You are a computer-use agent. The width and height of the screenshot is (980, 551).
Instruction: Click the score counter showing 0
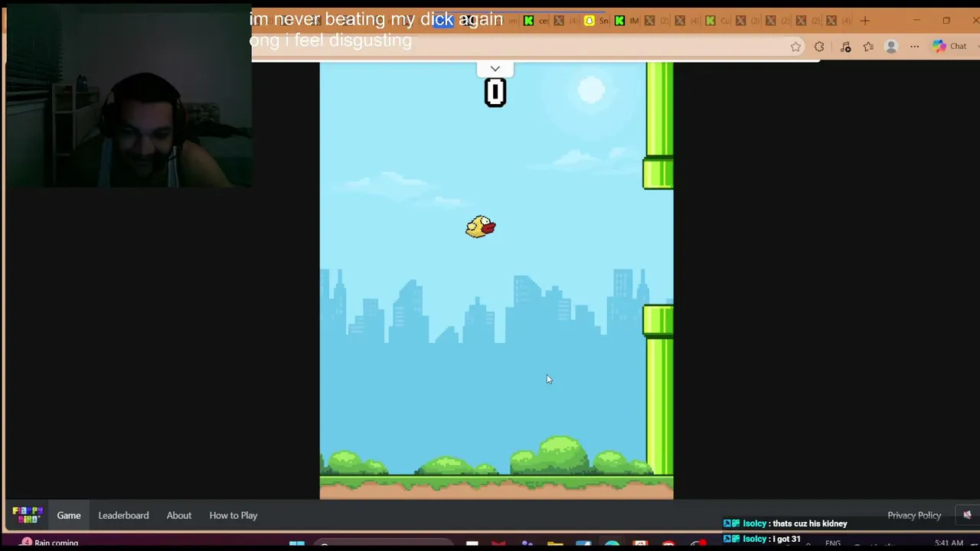pos(495,93)
